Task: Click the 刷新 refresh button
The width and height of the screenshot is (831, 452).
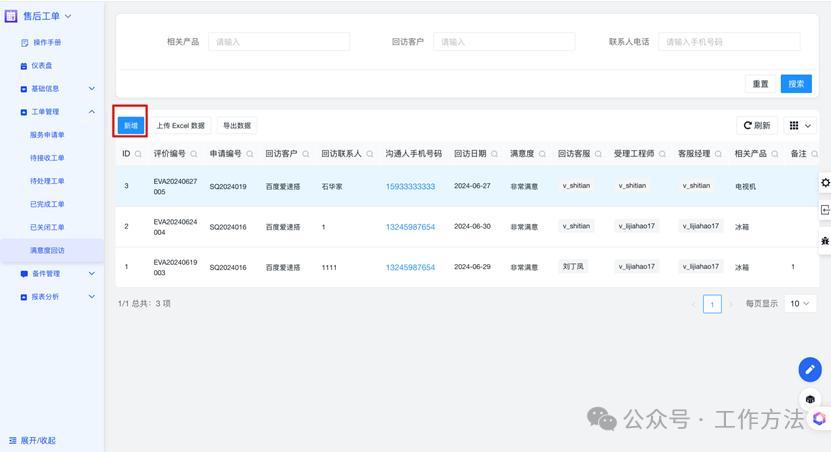Action: (x=756, y=126)
